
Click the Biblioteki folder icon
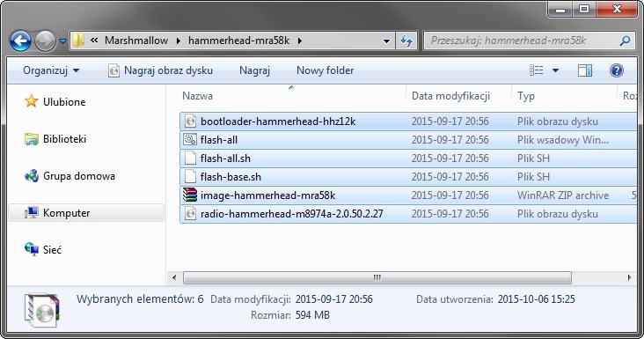[31, 139]
